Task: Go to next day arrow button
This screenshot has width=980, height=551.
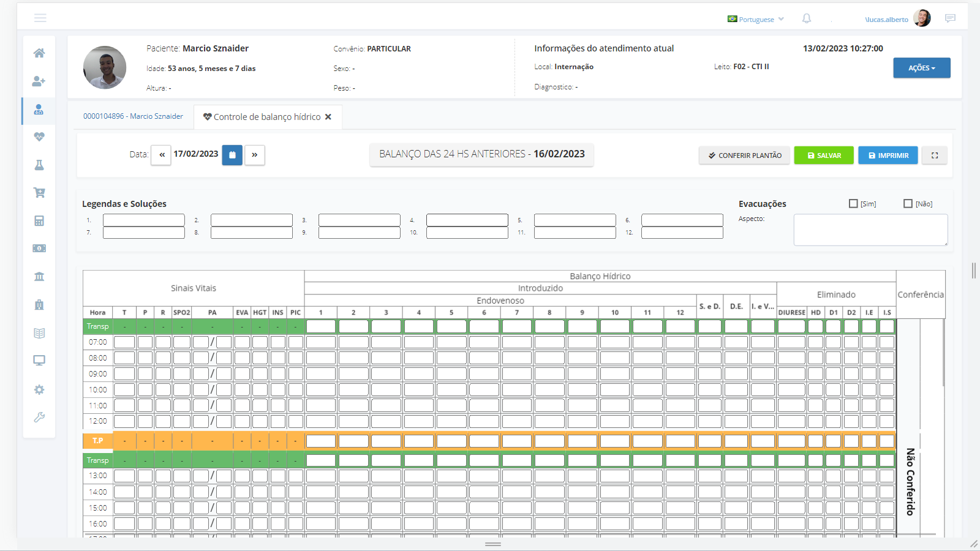Action: pyautogui.click(x=255, y=155)
